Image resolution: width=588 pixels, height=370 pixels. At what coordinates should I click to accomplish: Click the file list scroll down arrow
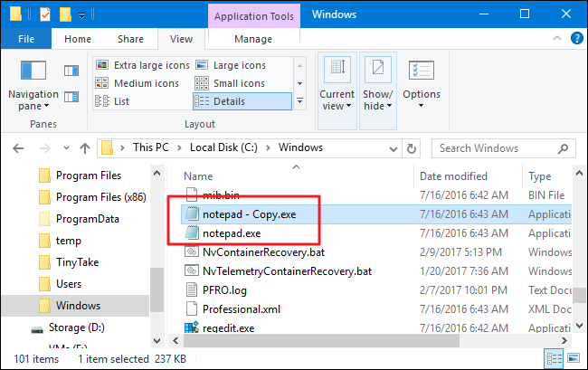pos(579,326)
